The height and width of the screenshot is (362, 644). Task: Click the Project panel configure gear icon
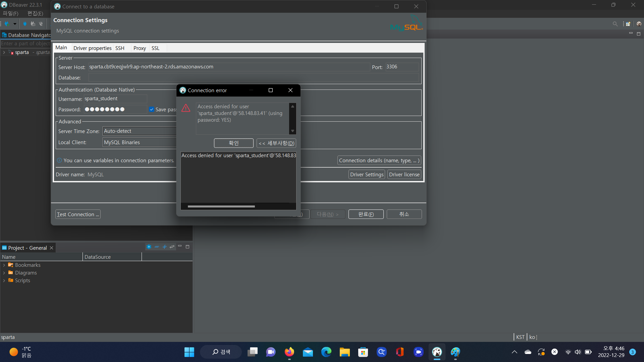[149, 247]
